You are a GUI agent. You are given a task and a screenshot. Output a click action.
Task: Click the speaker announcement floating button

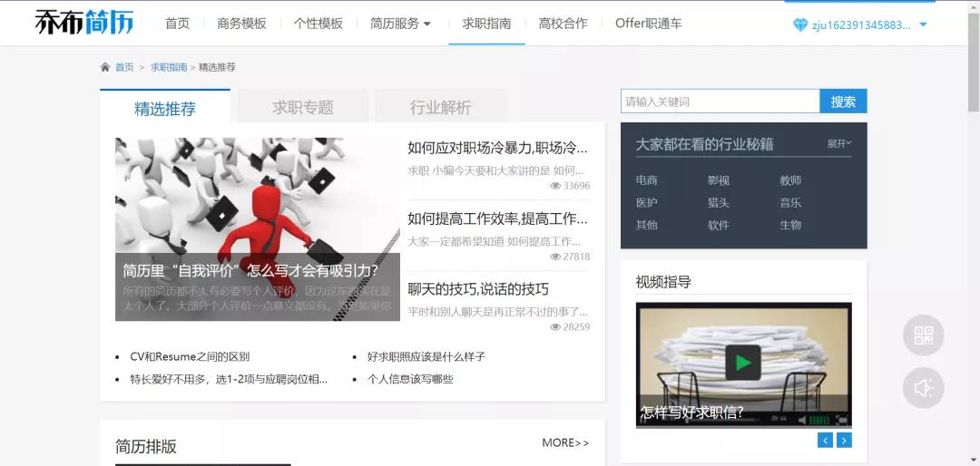coord(923,388)
